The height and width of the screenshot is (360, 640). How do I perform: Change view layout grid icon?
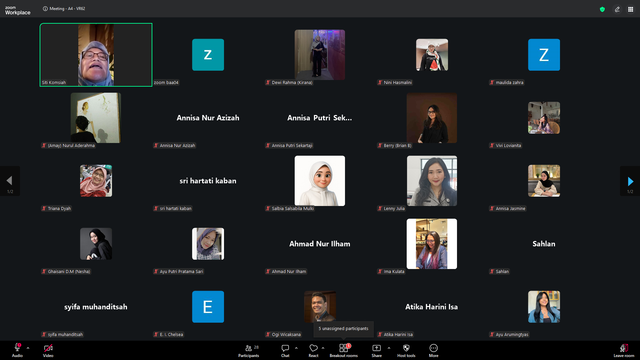(631, 9)
